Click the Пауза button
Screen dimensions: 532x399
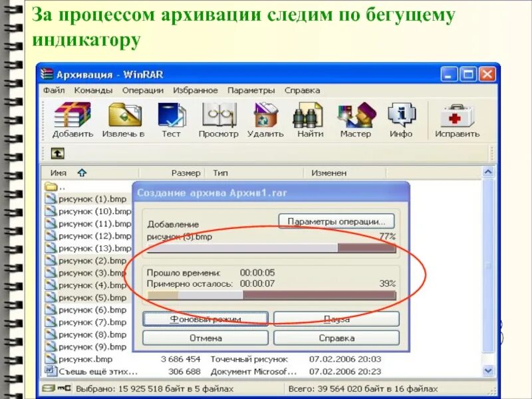pos(336,319)
